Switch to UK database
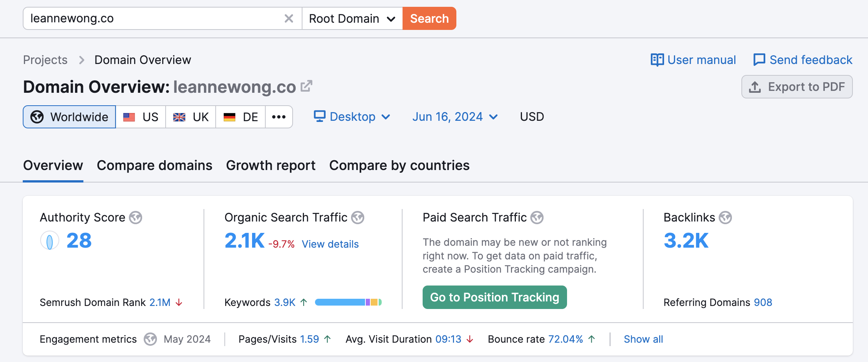Image resolution: width=868 pixels, height=362 pixels. [191, 117]
